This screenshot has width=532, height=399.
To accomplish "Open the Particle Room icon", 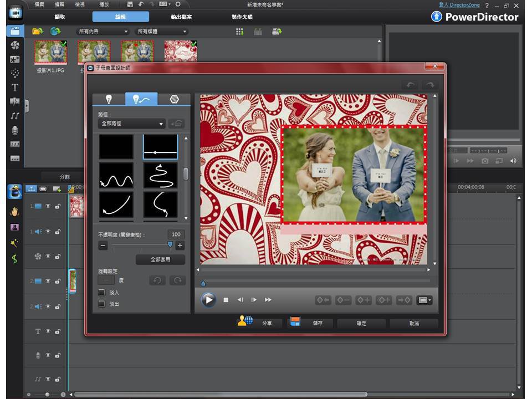I will point(15,73).
